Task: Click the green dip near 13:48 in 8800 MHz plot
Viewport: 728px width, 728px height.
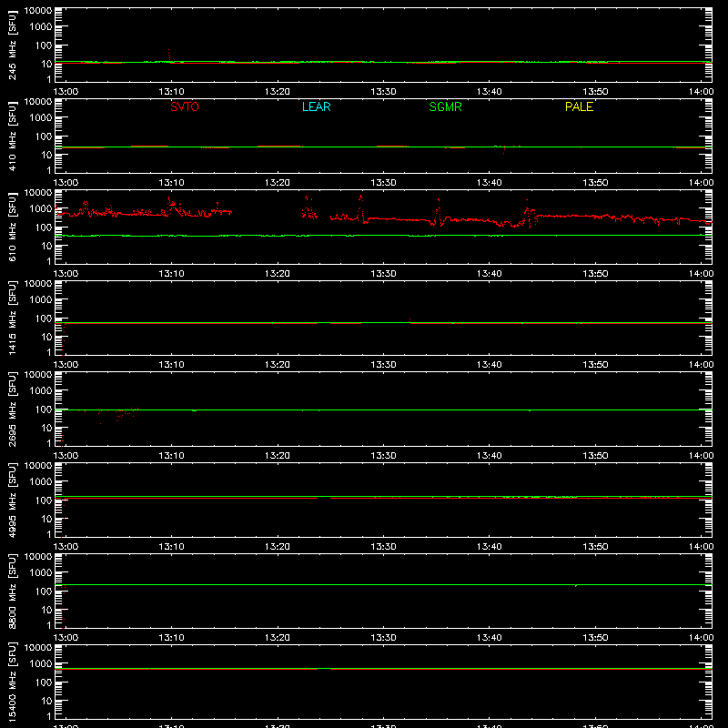Action: coord(576,585)
